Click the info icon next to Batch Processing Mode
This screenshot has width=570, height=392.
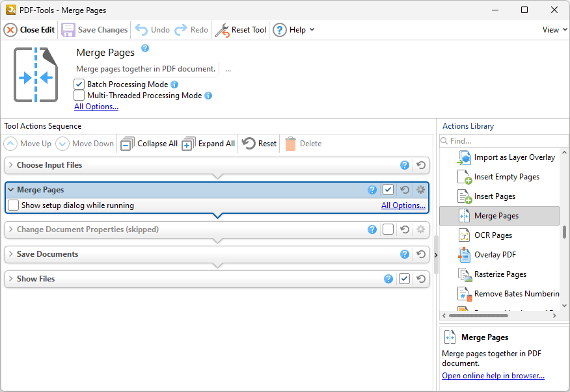pos(174,85)
